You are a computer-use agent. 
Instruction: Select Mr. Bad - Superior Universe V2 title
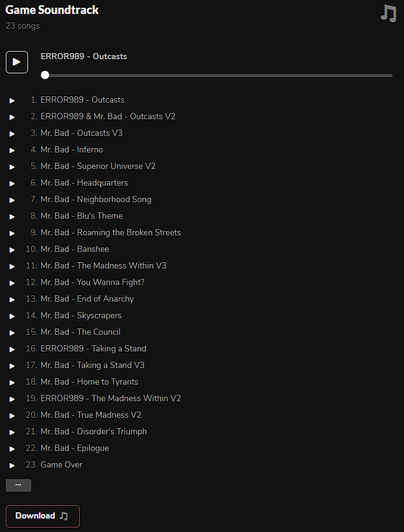point(98,166)
